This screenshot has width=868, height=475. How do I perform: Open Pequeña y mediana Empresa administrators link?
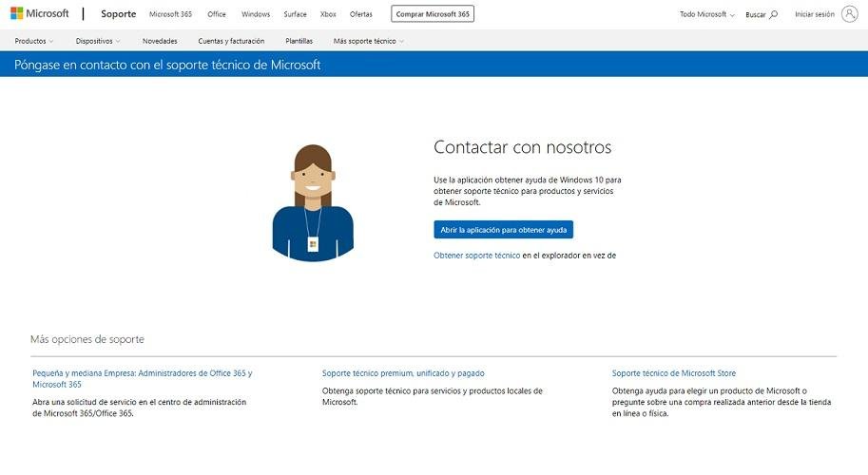[143, 379]
